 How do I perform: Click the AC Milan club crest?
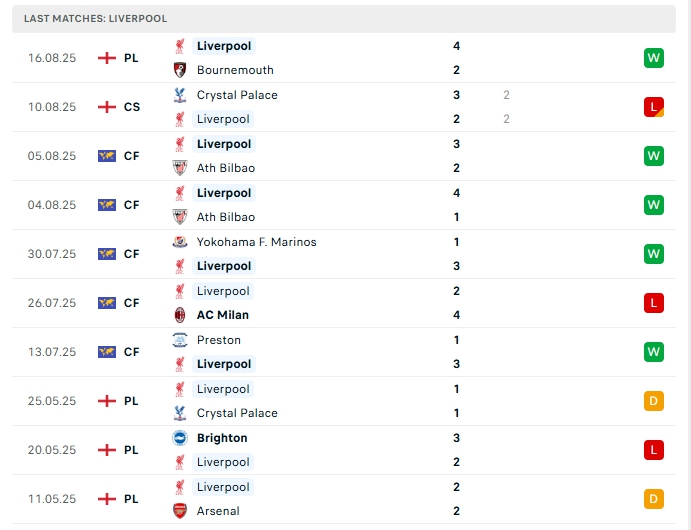180,315
